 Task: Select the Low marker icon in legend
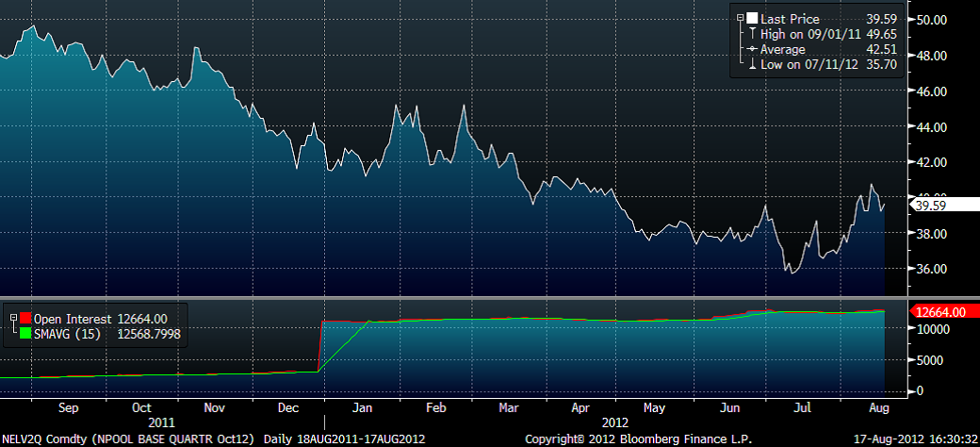click(753, 64)
